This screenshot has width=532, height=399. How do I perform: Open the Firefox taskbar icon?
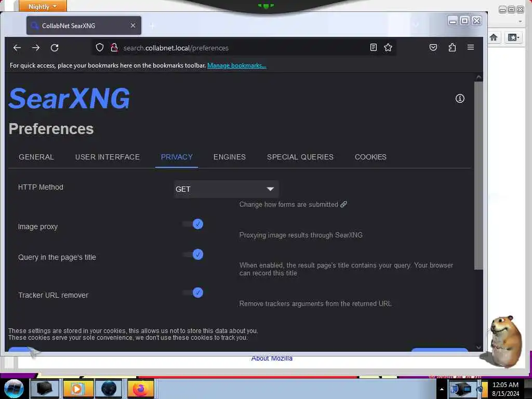pyautogui.click(x=140, y=389)
